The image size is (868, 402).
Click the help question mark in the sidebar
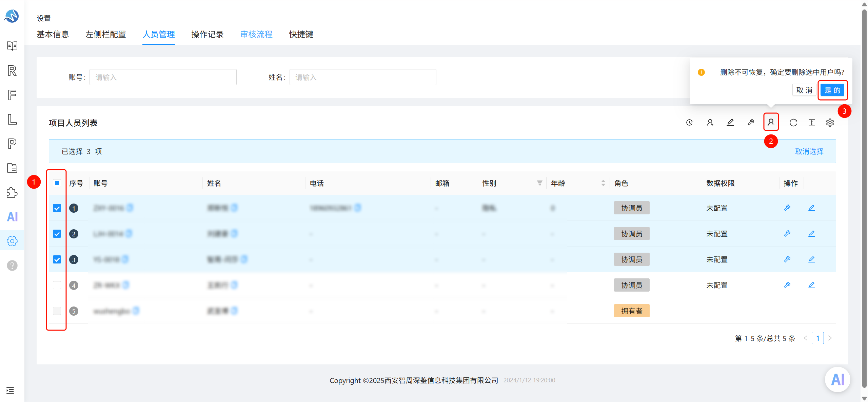point(12,266)
